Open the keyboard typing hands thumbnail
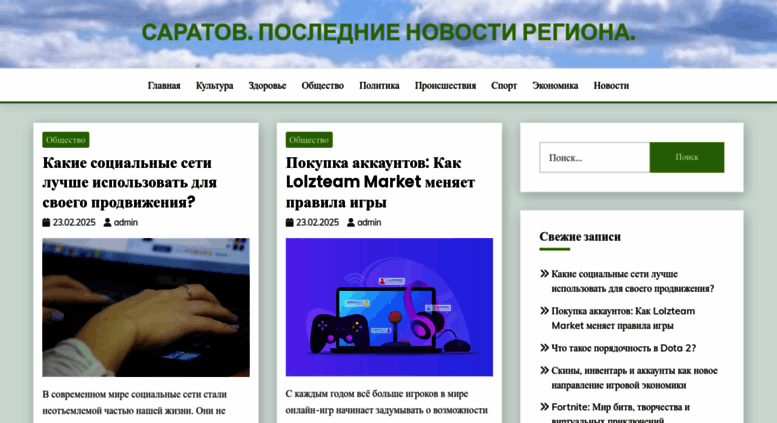The width and height of the screenshot is (777, 423). [x=146, y=307]
